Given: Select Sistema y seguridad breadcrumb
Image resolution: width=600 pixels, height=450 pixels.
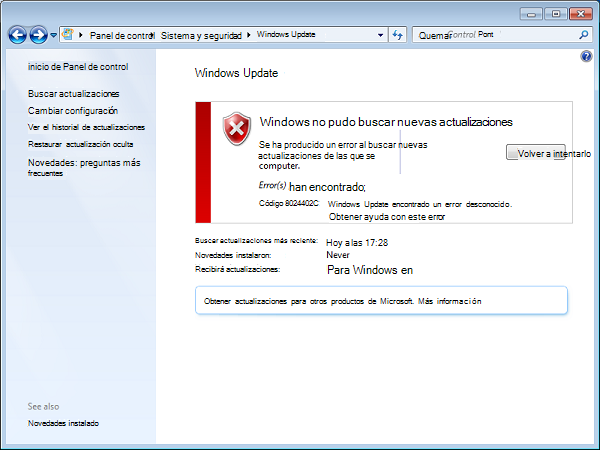Looking at the screenshot, I should (201, 36).
